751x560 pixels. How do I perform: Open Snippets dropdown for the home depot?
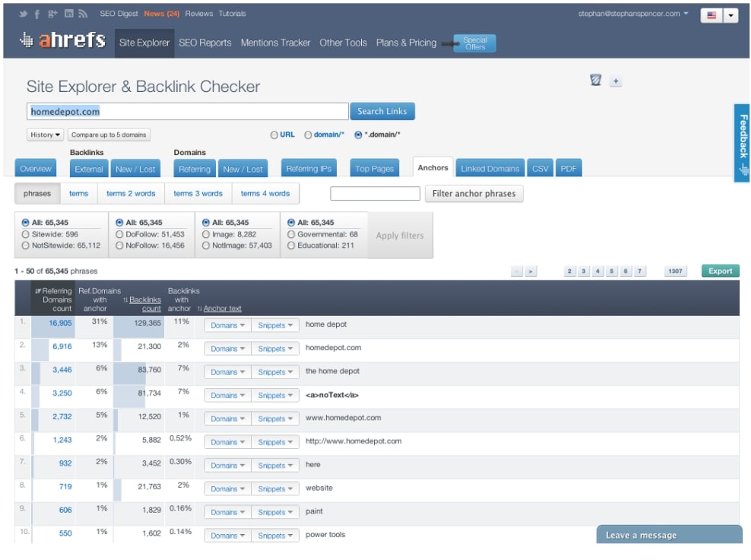pyautogui.click(x=275, y=372)
